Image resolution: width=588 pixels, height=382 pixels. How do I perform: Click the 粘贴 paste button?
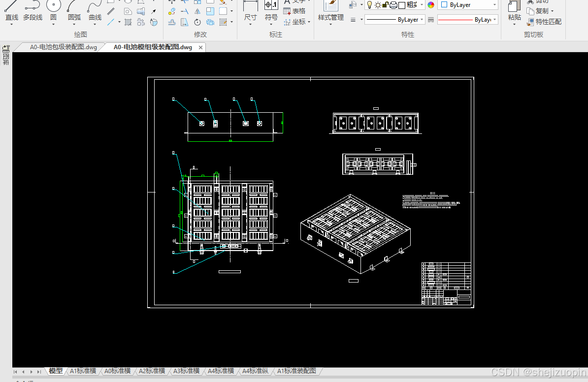[515, 10]
